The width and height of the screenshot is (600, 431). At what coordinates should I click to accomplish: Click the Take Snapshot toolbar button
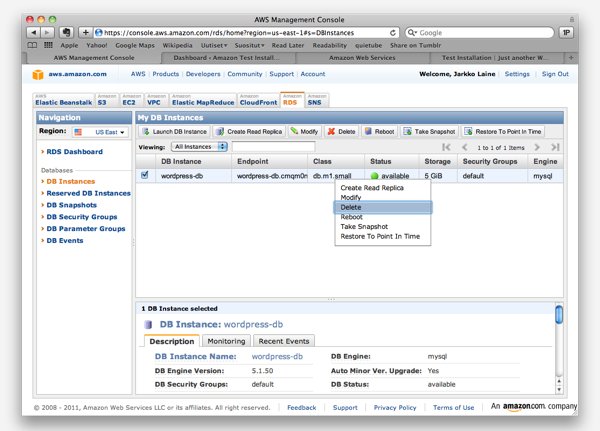point(430,131)
